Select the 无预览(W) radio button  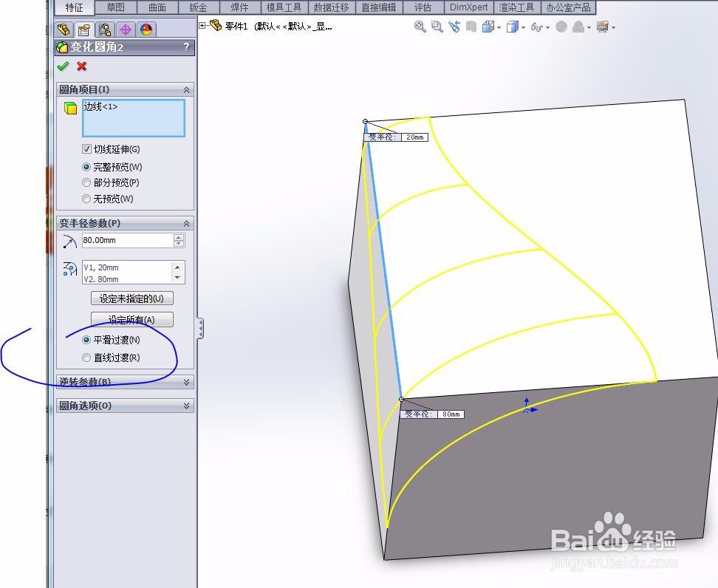click(x=86, y=199)
